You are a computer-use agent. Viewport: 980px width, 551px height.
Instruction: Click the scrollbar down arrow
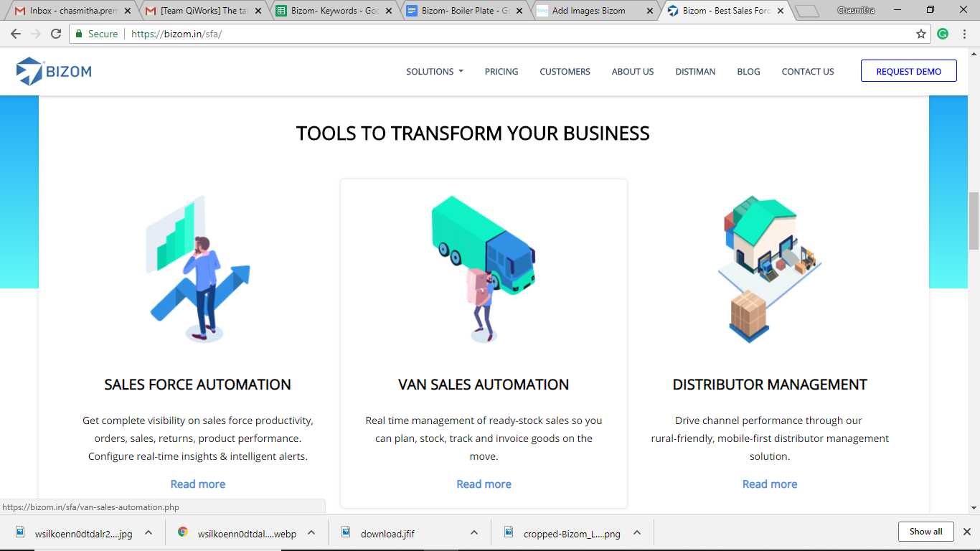click(974, 508)
